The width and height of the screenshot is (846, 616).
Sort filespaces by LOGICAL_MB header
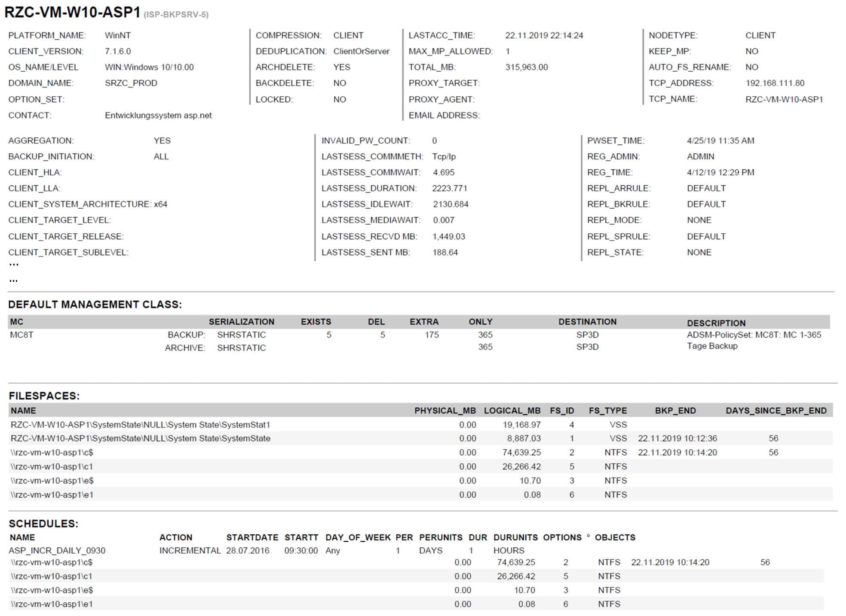point(512,411)
